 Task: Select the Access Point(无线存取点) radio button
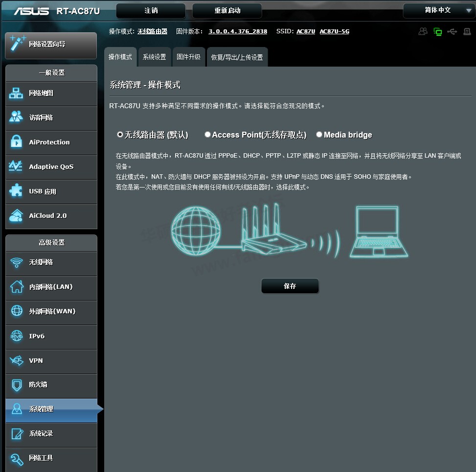tap(207, 134)
